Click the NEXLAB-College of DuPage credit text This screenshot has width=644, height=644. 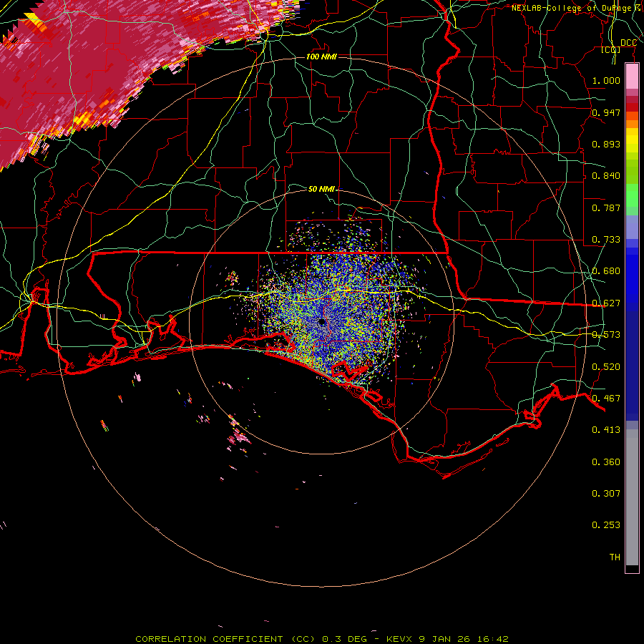click(577, 8)
